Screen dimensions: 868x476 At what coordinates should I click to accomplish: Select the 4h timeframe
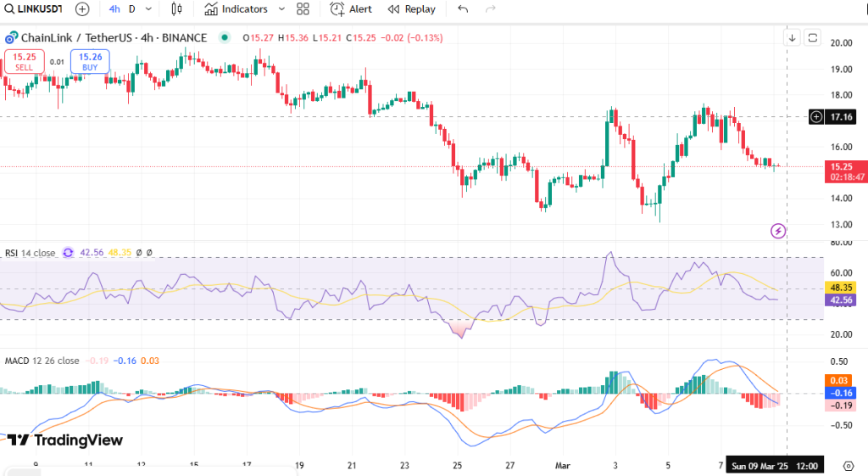coord(114,8)
